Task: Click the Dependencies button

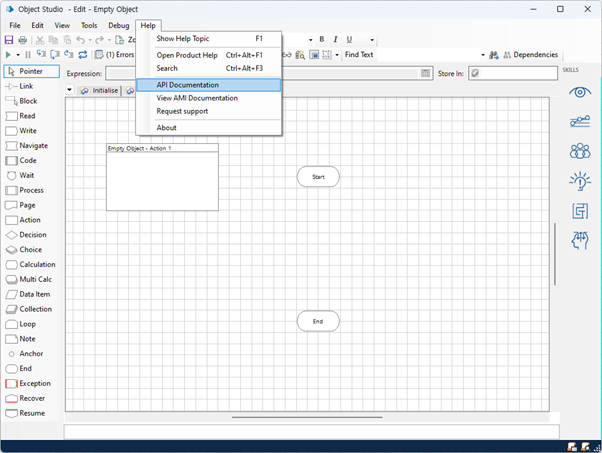Action: tap(529, 55)
